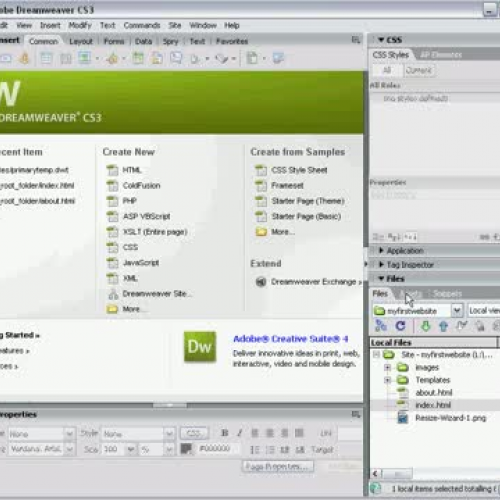Click the Named Anchor icon in Insert bar
The height and width of the screenshot is (500, 500).
click(x=24, y=59)
